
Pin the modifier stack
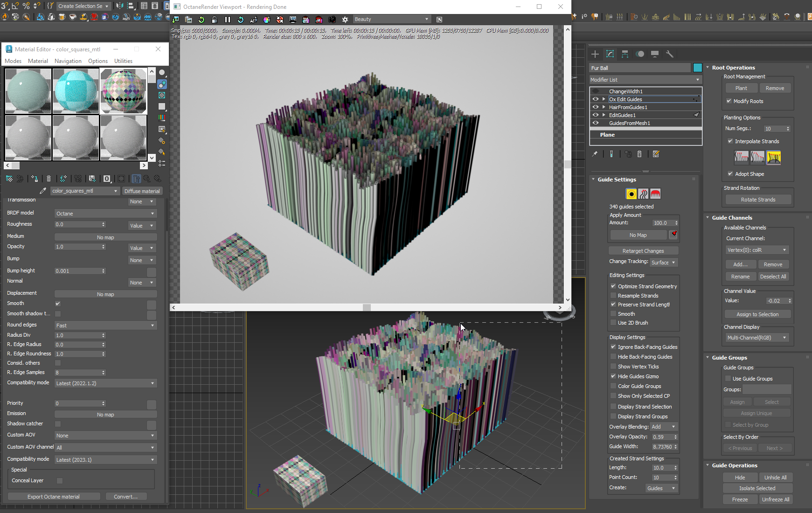pos(595,154)
